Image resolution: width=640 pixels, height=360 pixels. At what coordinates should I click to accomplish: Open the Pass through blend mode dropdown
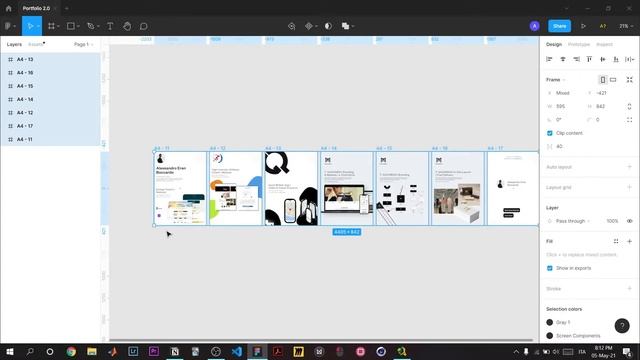[573, 221]
